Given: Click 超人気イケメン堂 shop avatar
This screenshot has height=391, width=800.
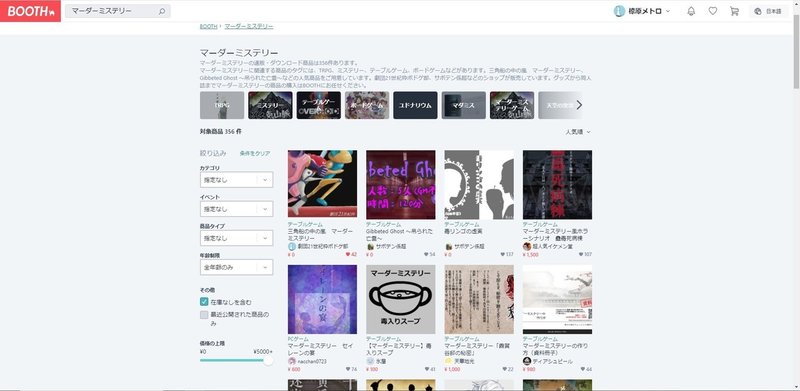Looking at the screenshot, I should click(527, 247).
